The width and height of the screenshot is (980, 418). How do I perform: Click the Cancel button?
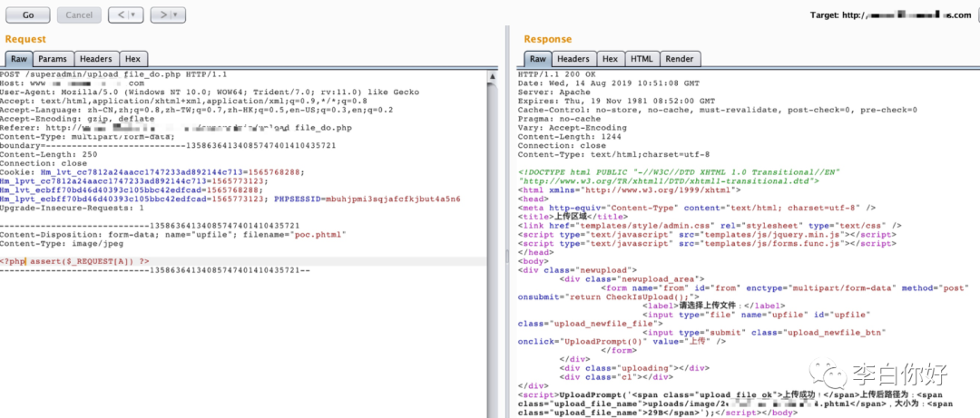(x=79, y=15)
